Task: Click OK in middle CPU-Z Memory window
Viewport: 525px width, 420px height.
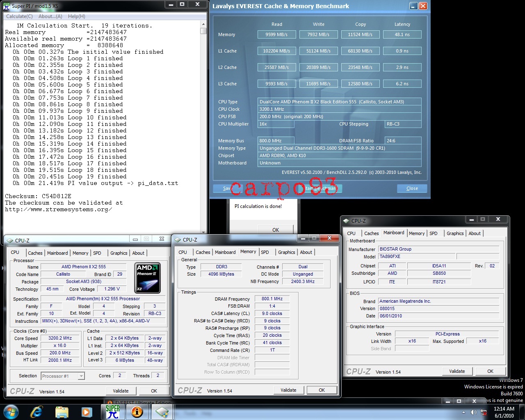Action: [322, 390]
